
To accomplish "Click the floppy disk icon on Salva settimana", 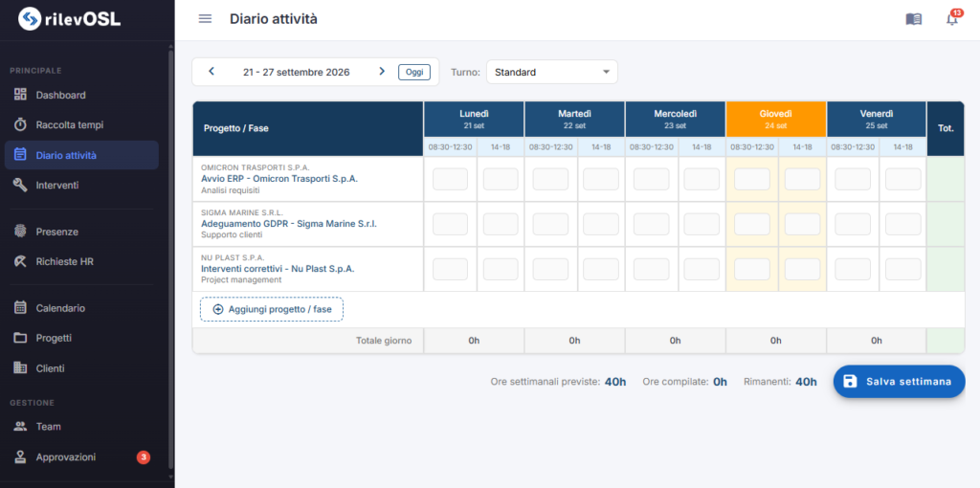I will 850,381.
